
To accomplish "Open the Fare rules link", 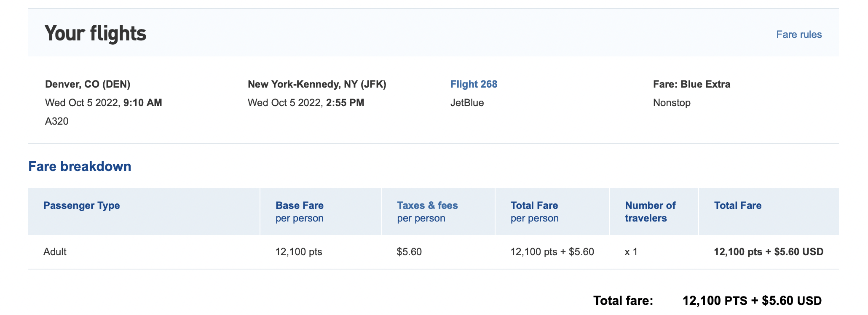I will click(x=798, y=35).
